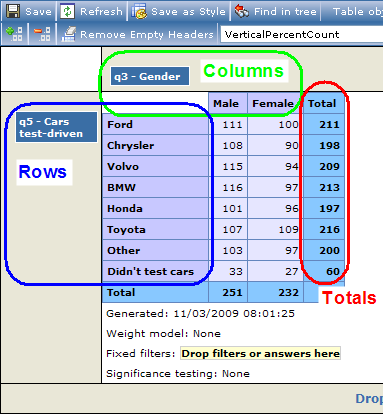Click the green plus expand headers icon
383x414 pixels.
14,34
